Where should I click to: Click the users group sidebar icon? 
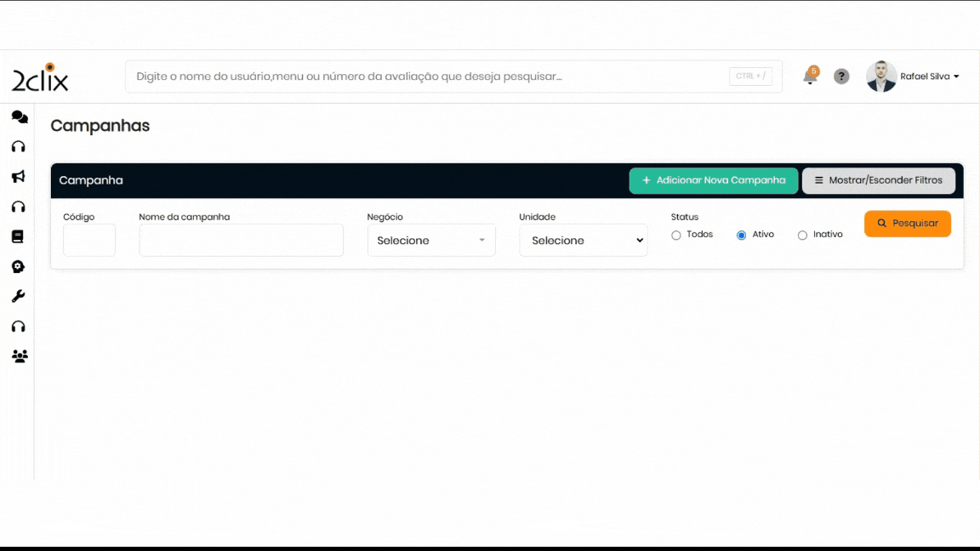point(19,356)
